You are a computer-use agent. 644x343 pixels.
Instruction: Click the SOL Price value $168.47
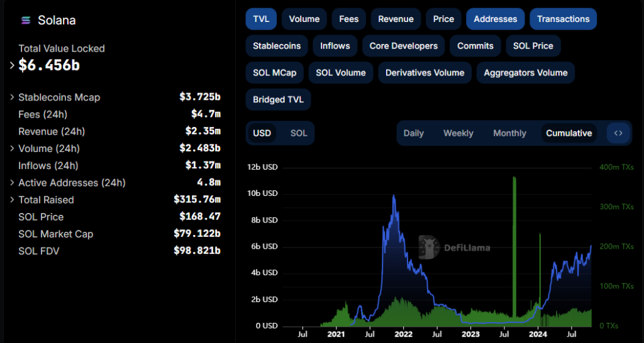(200, 216)
